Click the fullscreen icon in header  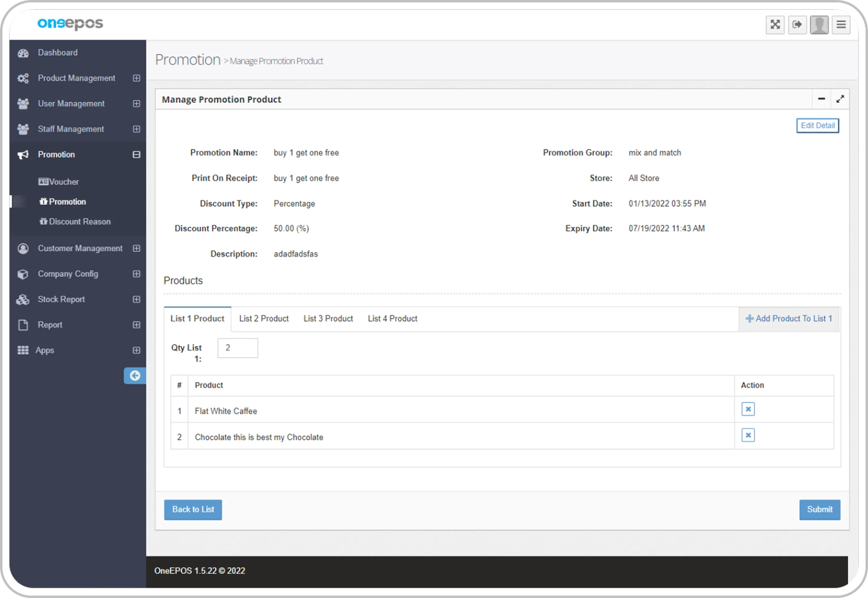775,25
